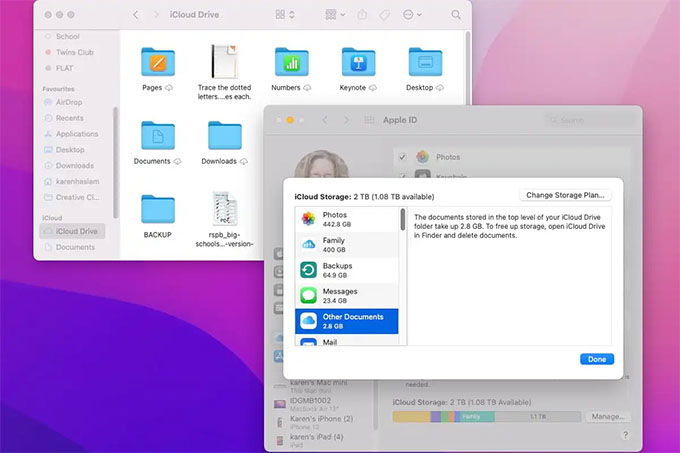The width and height of the screenshot is (680, 453).
Task: Open the BACKUP folder in Finder
Action: tap(158, 209)
